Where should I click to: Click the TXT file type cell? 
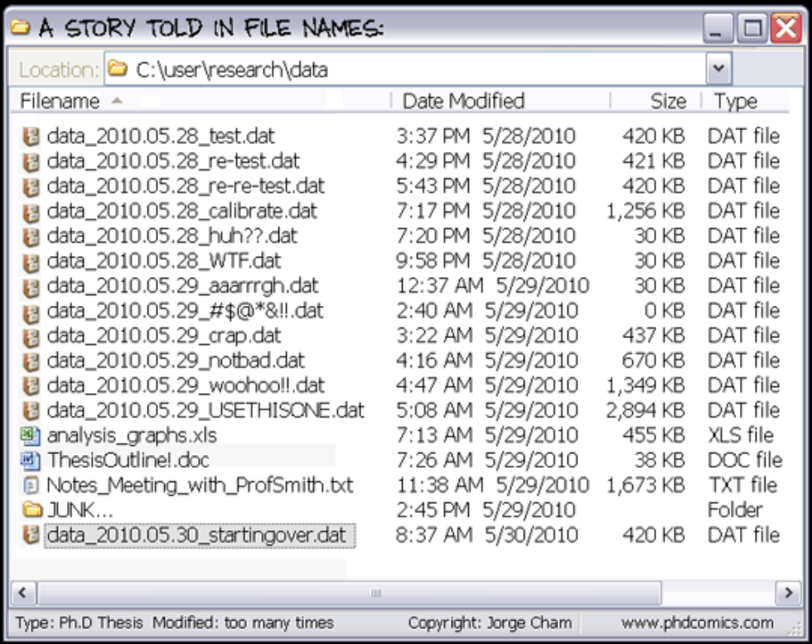(742, 486)
